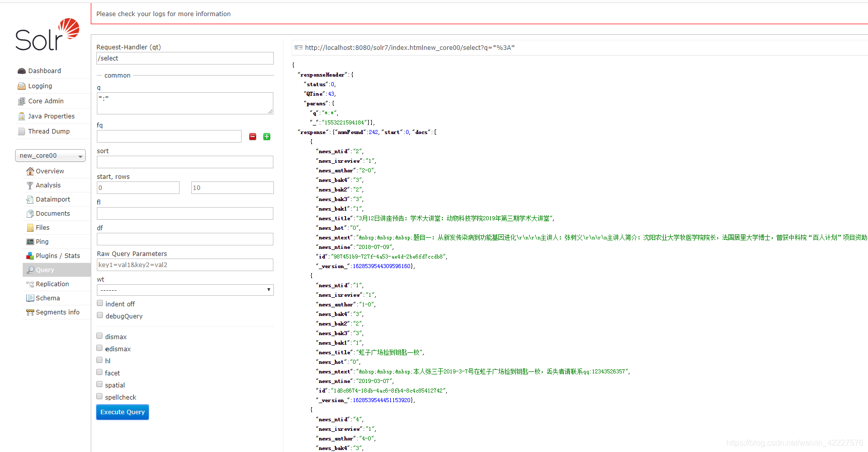
Task: Go to the Logging page
Action: 40,86
